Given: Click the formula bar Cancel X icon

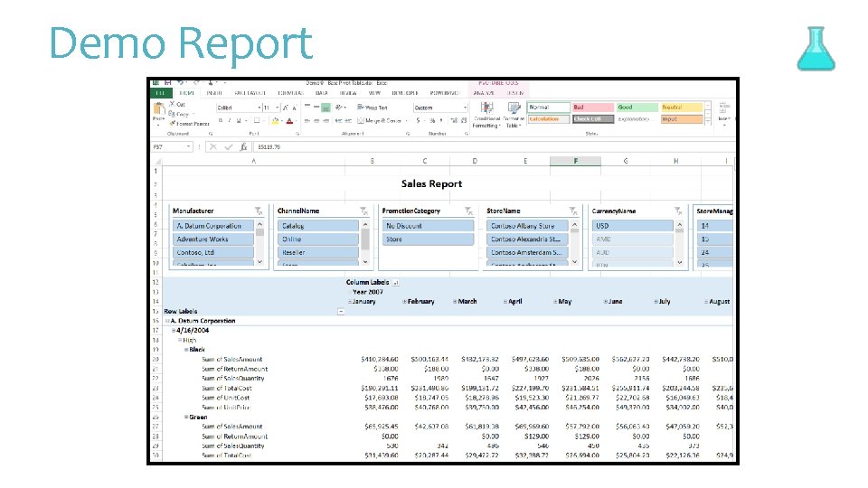Looking at the screenshot, I should click(213, 146).
